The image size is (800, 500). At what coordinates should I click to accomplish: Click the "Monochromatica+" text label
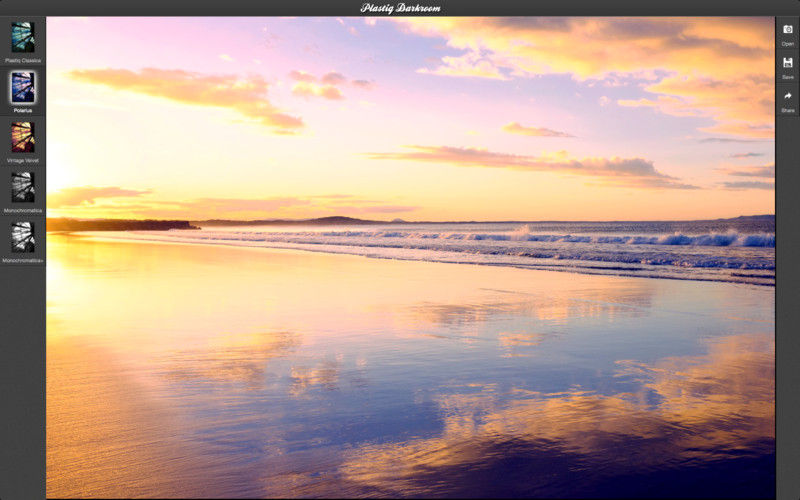point(22,260)
